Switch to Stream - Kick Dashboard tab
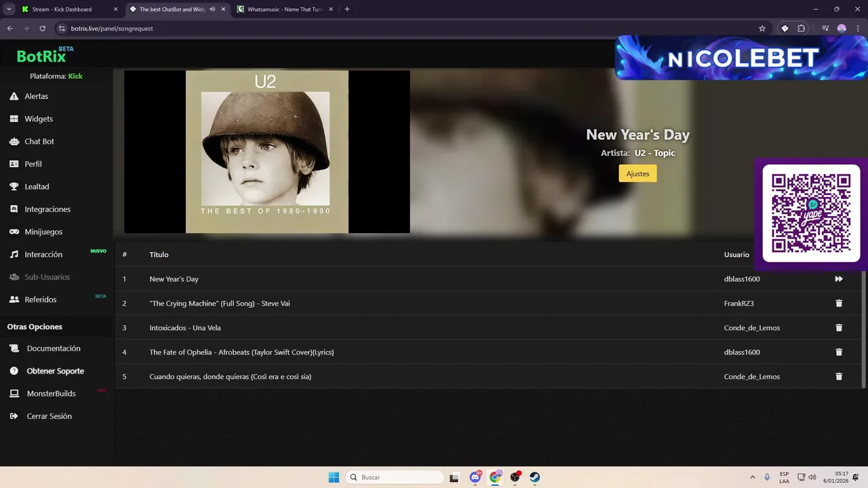The image size is (868, 488). point(70,9)
